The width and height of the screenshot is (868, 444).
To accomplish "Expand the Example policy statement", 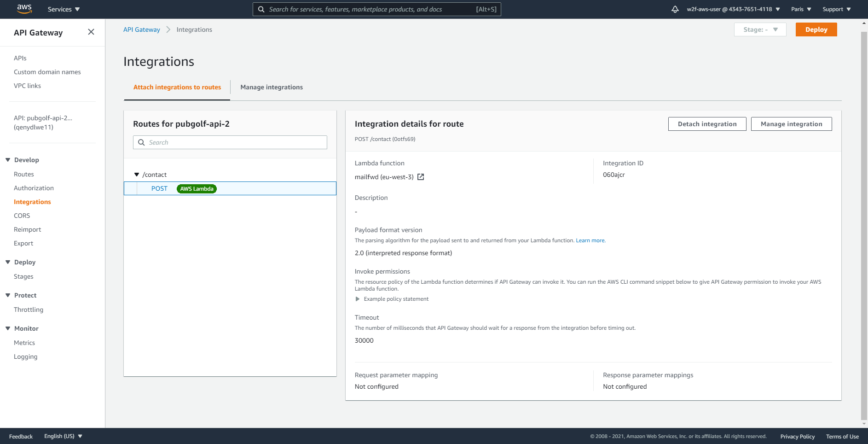I will [358, 299].
